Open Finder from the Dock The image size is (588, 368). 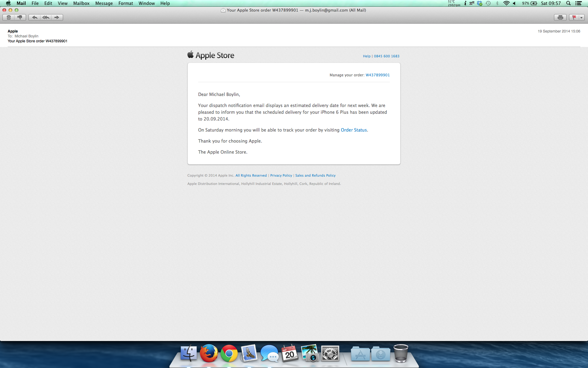tap(189, 354)
